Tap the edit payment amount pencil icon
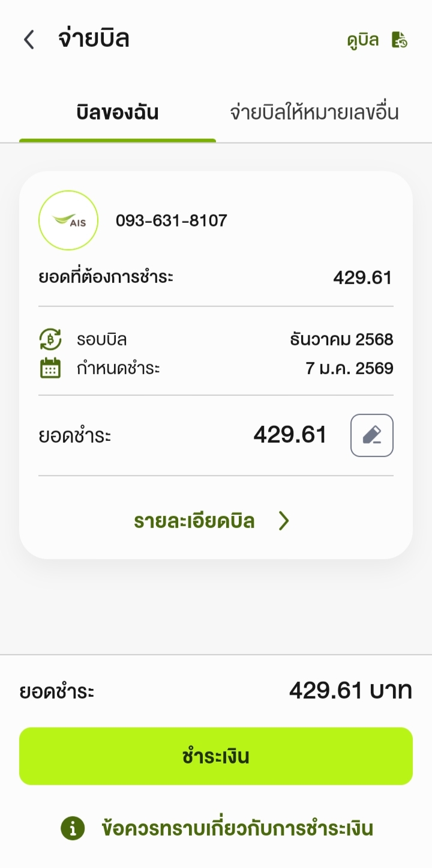 (371, 436)
